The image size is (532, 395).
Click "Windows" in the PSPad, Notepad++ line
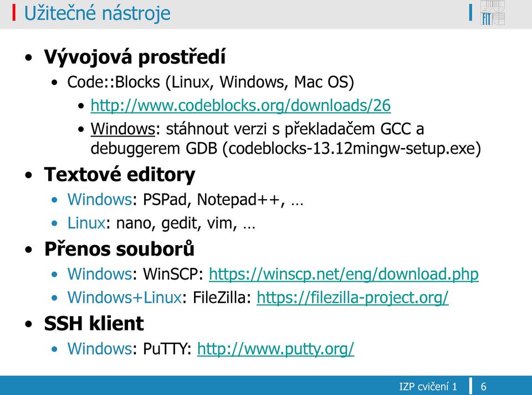[x=99, y=199]
